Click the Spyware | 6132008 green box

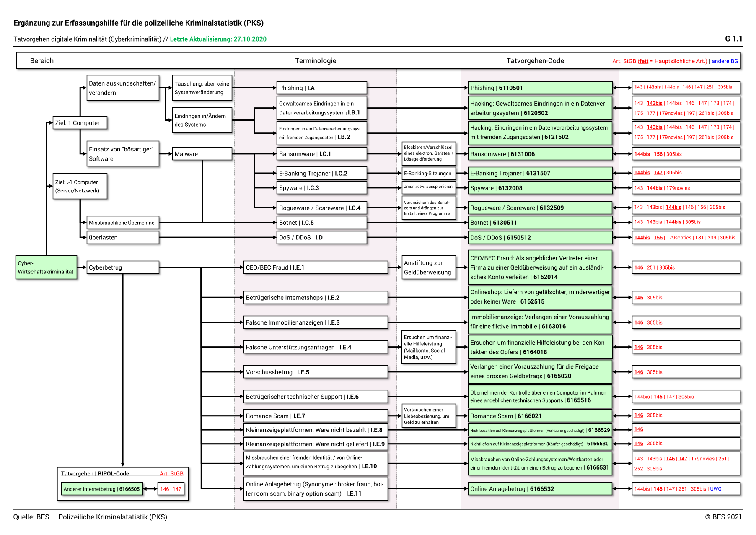tap(539, 188)
